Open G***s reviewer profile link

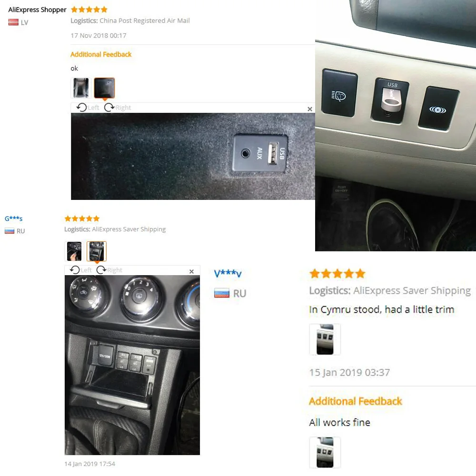[14, 218]
